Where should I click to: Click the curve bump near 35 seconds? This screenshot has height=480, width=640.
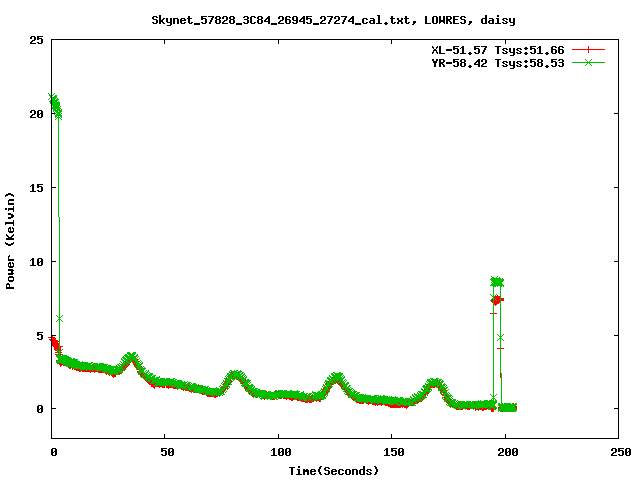[x=131, y=360]
